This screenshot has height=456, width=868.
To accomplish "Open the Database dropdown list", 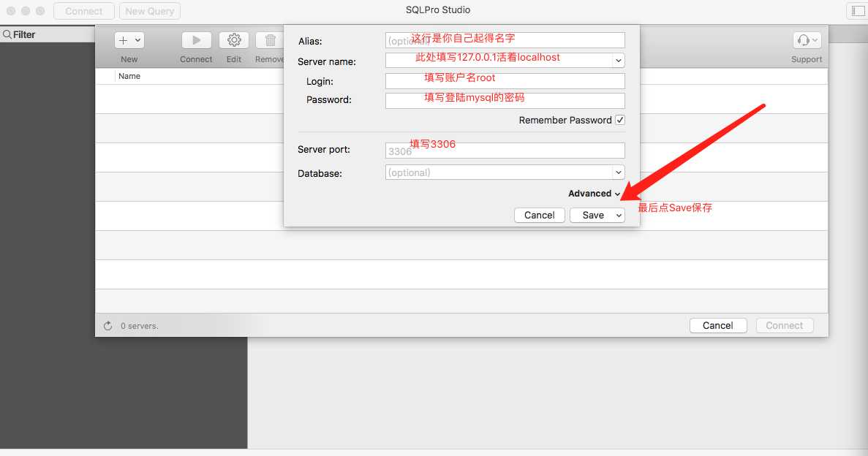I will click(x=619, y=172).
